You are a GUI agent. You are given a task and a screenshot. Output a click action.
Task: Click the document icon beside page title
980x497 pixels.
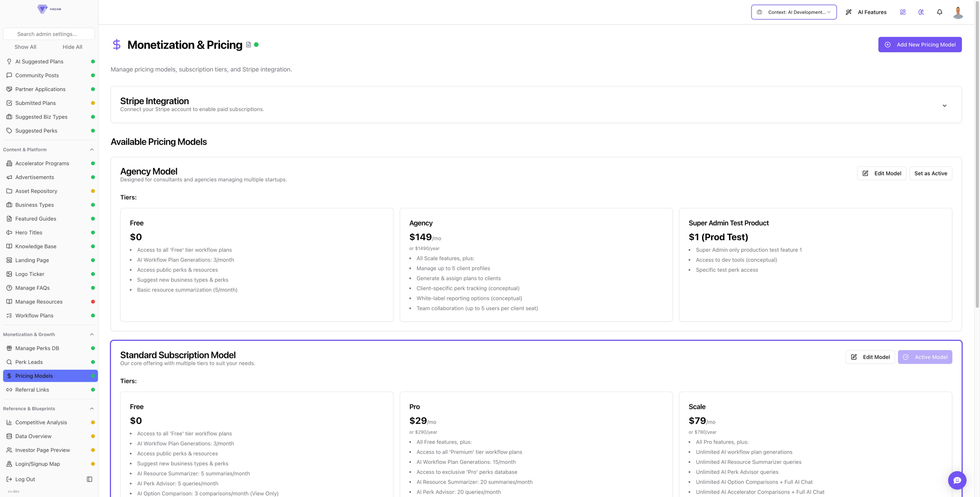[248, 45]
